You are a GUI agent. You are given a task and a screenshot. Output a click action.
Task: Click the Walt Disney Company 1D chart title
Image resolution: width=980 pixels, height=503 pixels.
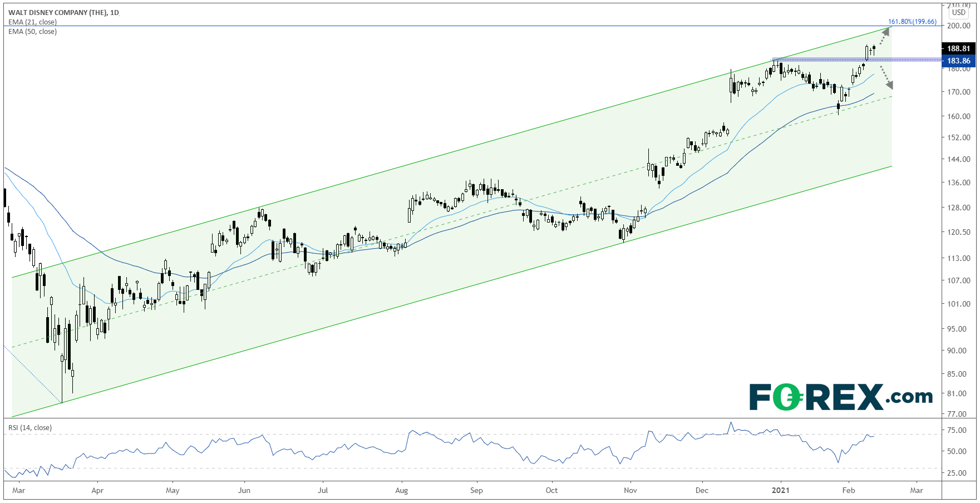[63, 12]
